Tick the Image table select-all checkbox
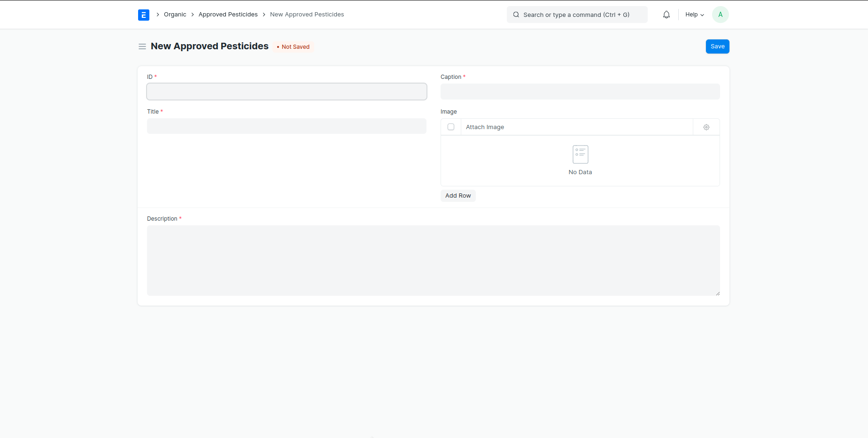 [x=451, y=127]
